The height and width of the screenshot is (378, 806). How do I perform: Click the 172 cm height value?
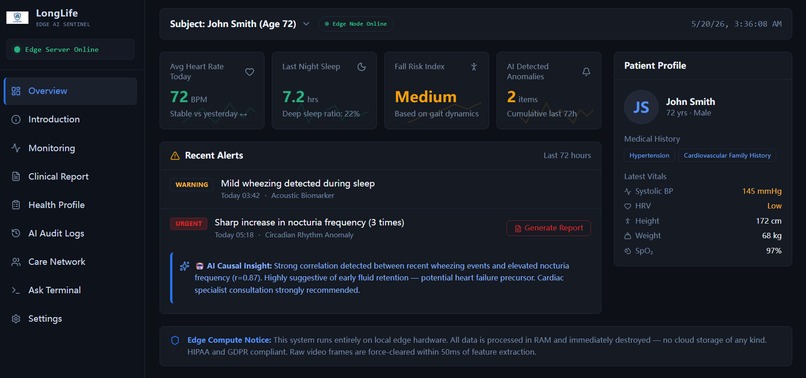[769, 221]
